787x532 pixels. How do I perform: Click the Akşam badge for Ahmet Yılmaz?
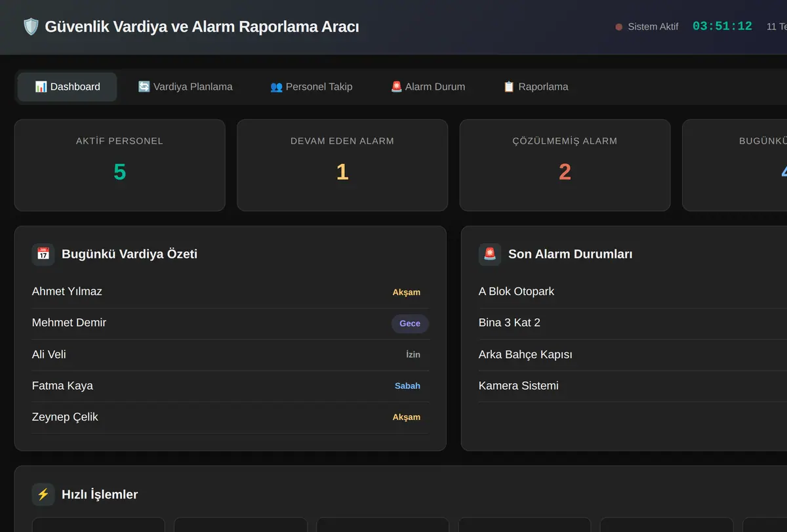coord(407,292)
